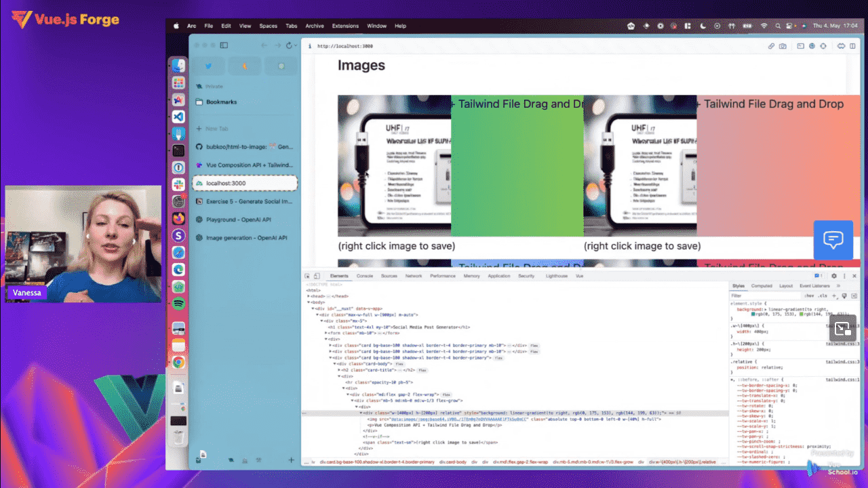Open DevTools settings gear
The image size is (868, 488).
834,276
